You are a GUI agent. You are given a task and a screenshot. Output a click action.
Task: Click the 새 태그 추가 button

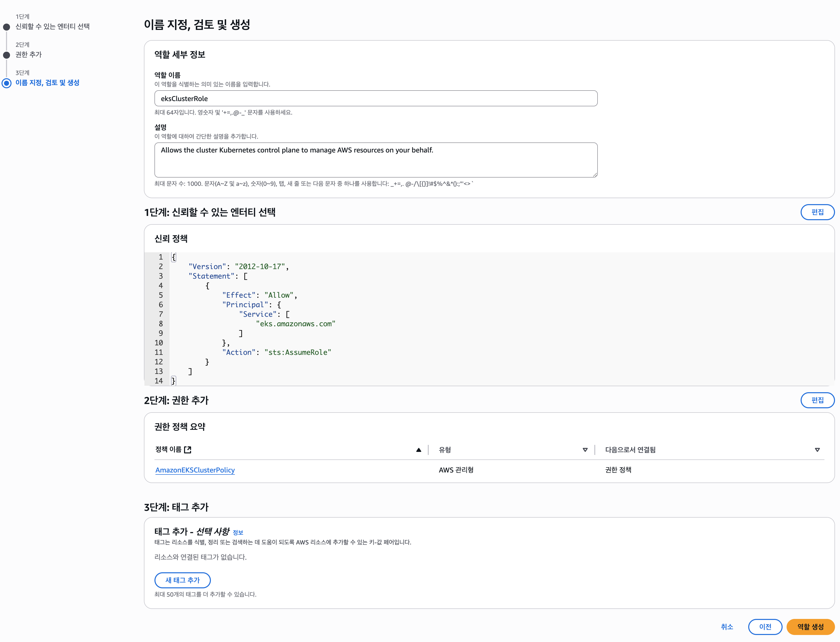pyautogui.click(x=182, y=580)
